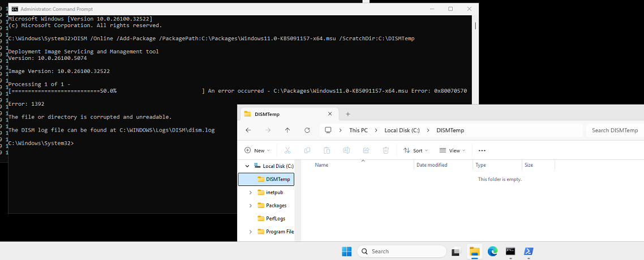Click DISMTemp breadcrumb in address bar

pyautogui.click(x=450, y=131)
